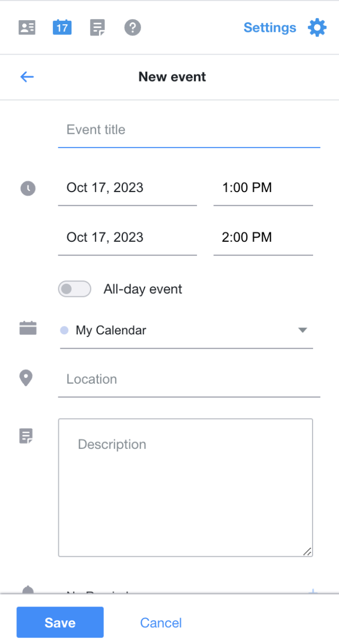
Task: Open the contacts panel icon
Action: click(x=26, y=27)
